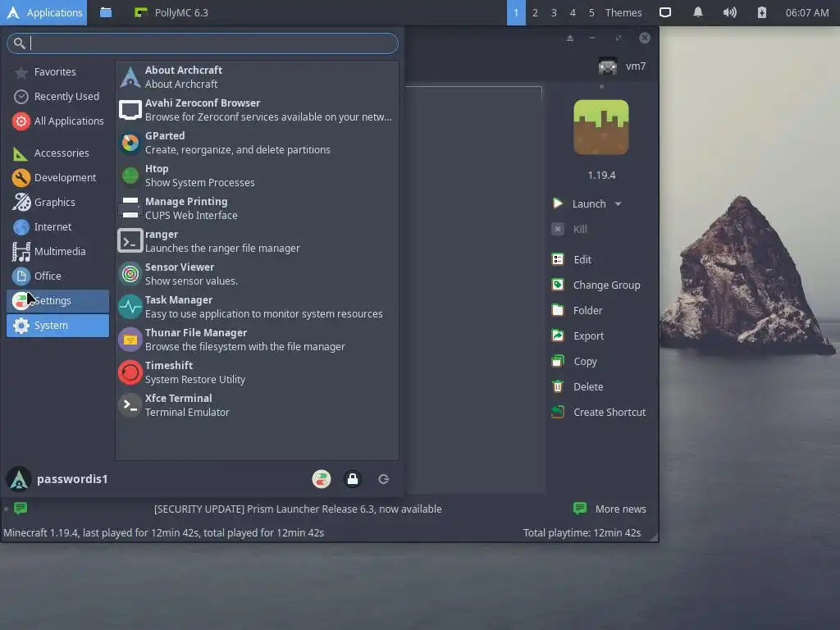Screen dimensions: 840x630
Task: Open file manager from top panel
Action: tap(106, 12)
